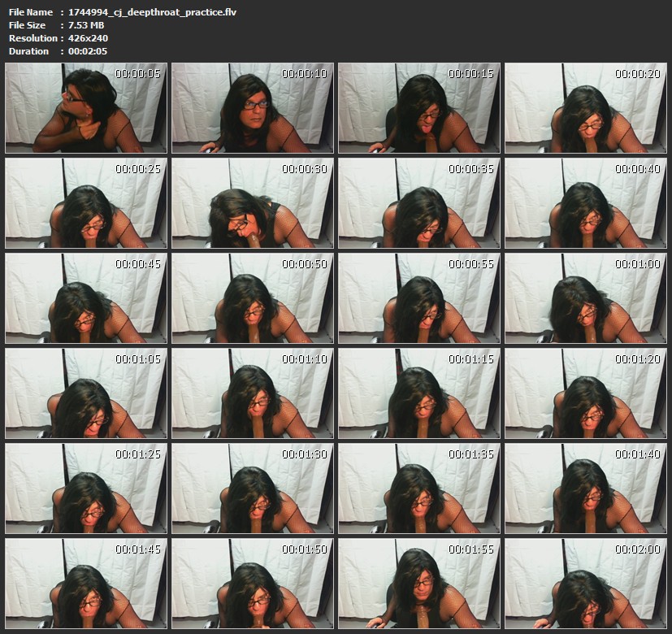Open the frame labeled 00:01:05
Screen dimensions: 672x634
point(86,393)
